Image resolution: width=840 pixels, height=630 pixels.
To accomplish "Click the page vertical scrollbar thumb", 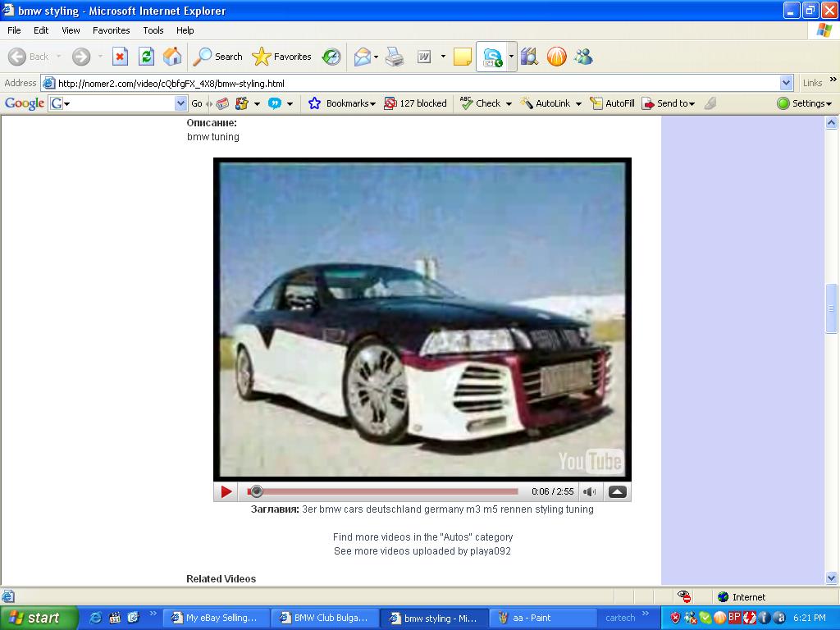I will point(831,308).
